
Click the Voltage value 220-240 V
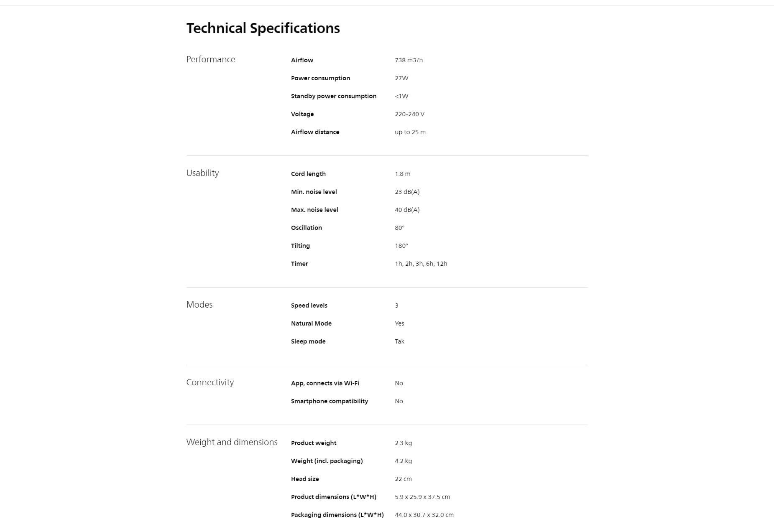(409, 114)
